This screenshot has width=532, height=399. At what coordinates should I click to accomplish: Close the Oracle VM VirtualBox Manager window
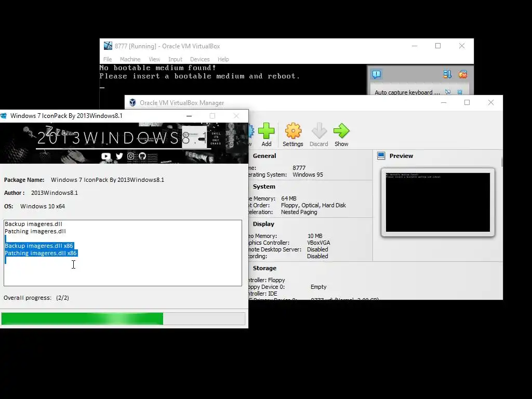[490, 102]
